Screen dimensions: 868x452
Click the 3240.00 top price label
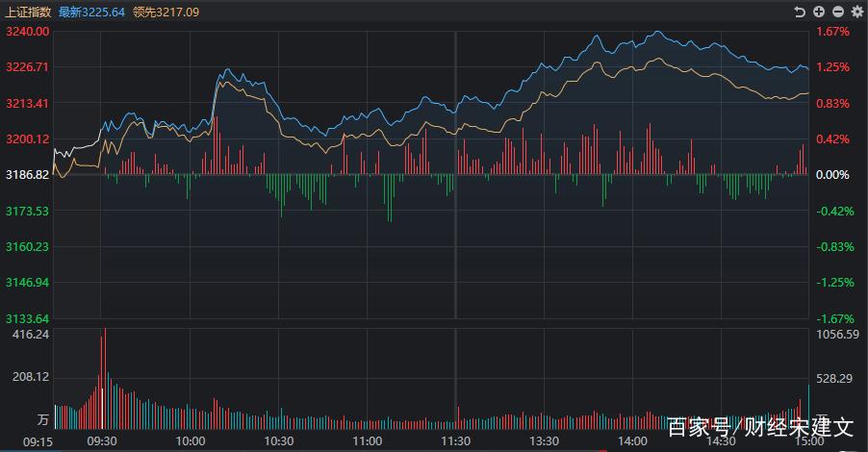[x=26, y=32]
